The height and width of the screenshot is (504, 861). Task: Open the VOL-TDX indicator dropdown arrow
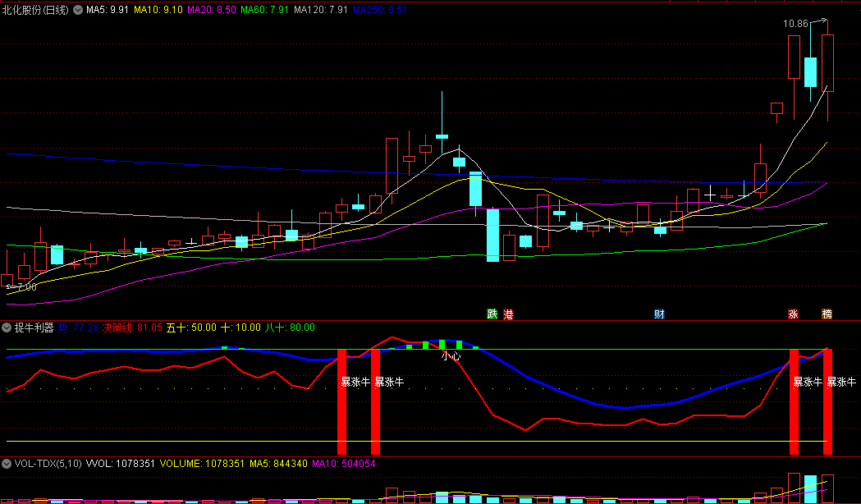[7, 464]
